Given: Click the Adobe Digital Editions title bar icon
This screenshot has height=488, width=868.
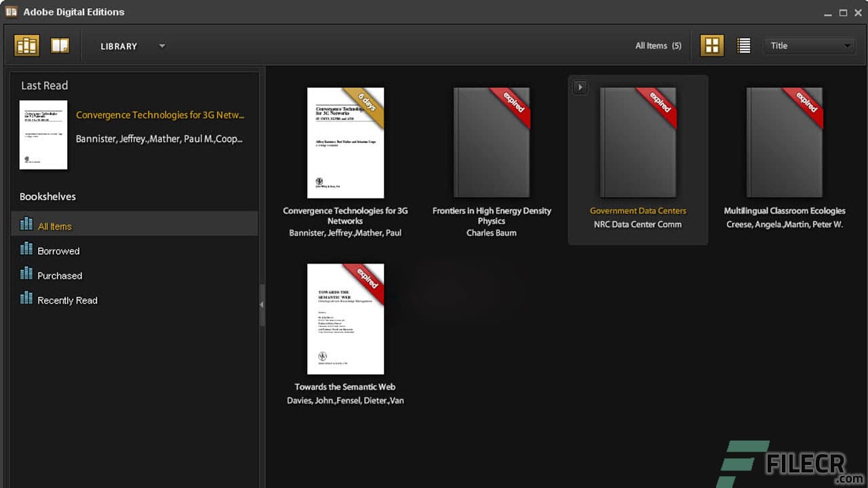Looking at the screenshot, I should click(x=12, y=12).
